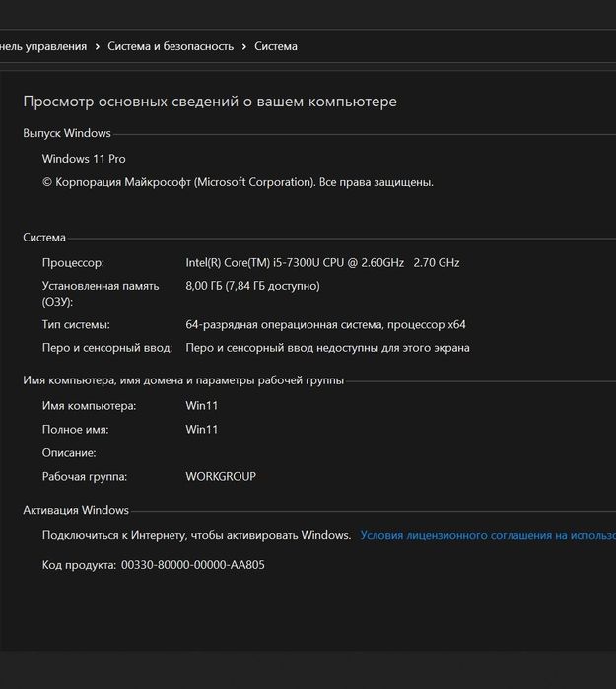The width and height of the screenshot is (616, 689).
Task: Click Win11 value beside Имя компьютера
Action: click(x=202, y=406)
